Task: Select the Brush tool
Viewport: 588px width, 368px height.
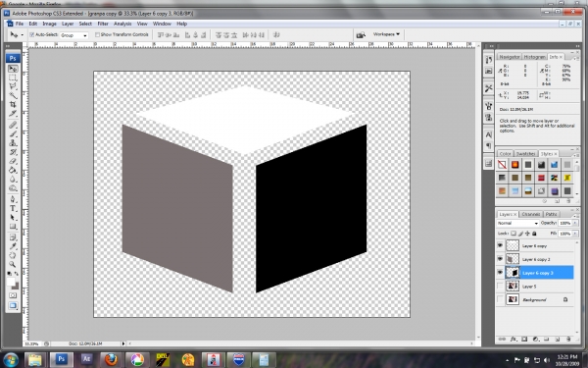Action: 13,133
